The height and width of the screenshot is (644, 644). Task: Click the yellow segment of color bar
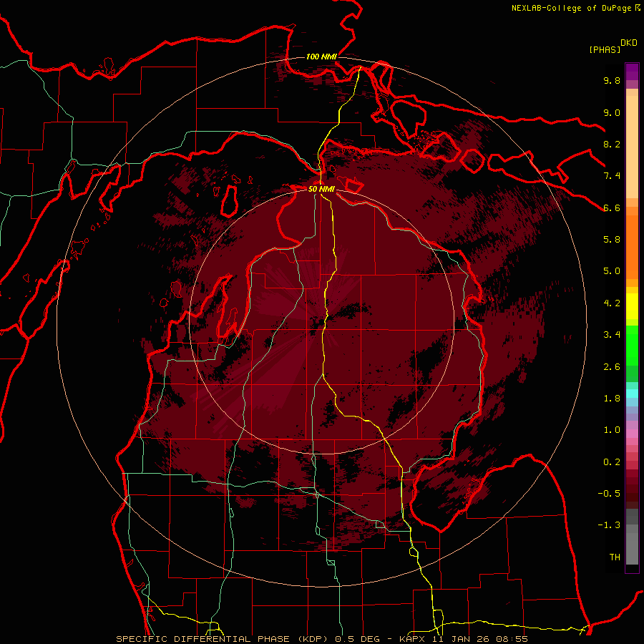[x=632, y=306]
